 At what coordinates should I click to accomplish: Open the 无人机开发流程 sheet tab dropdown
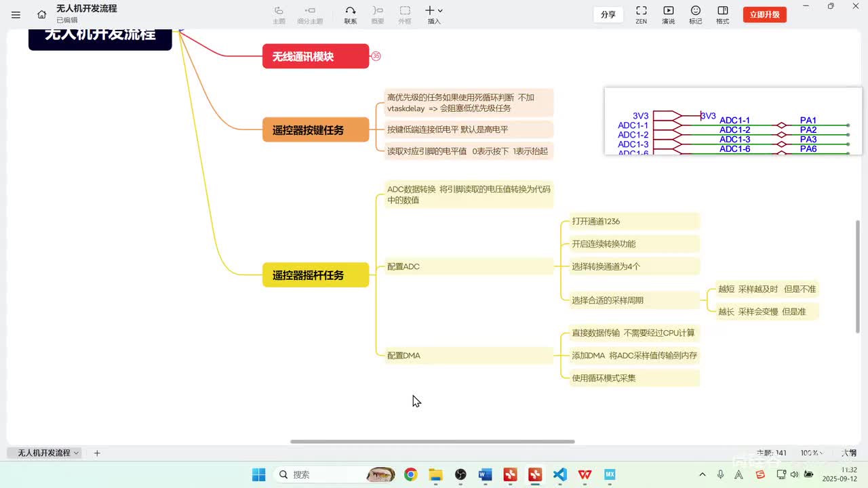pos(76,453)
